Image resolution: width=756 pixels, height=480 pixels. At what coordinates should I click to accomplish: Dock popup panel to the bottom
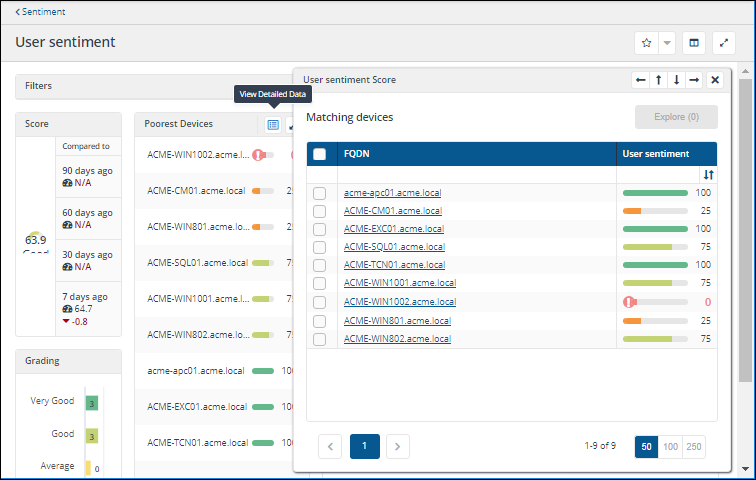point(676,80)
